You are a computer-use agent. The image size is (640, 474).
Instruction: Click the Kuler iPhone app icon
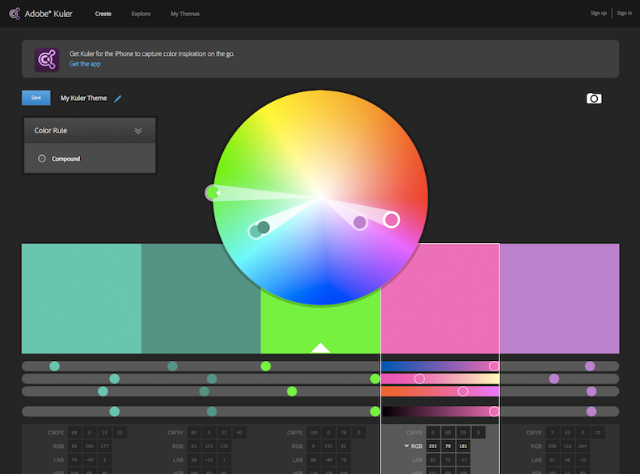tap(47, 59)
